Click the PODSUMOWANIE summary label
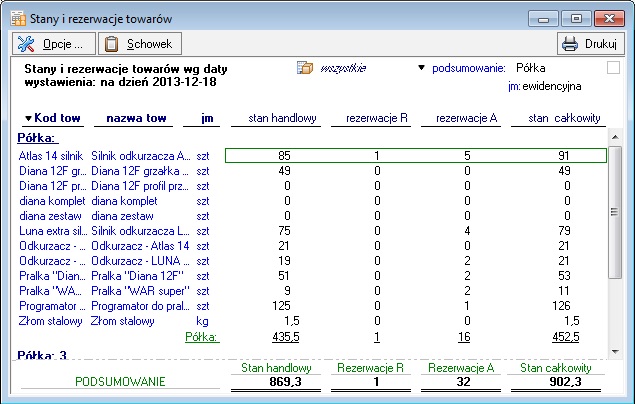Viewport: 635px width, 404px height. click(x=120, y=382)
